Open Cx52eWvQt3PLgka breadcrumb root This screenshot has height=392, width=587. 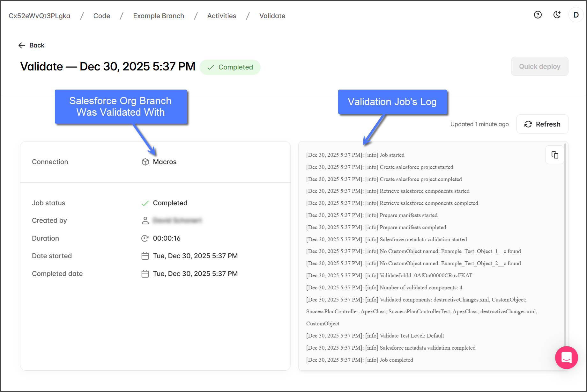tap(39, 16)
